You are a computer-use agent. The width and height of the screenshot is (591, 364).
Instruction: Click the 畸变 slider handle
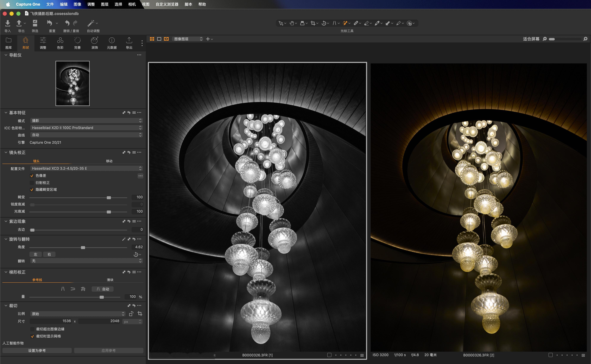(x=109, y=198)
